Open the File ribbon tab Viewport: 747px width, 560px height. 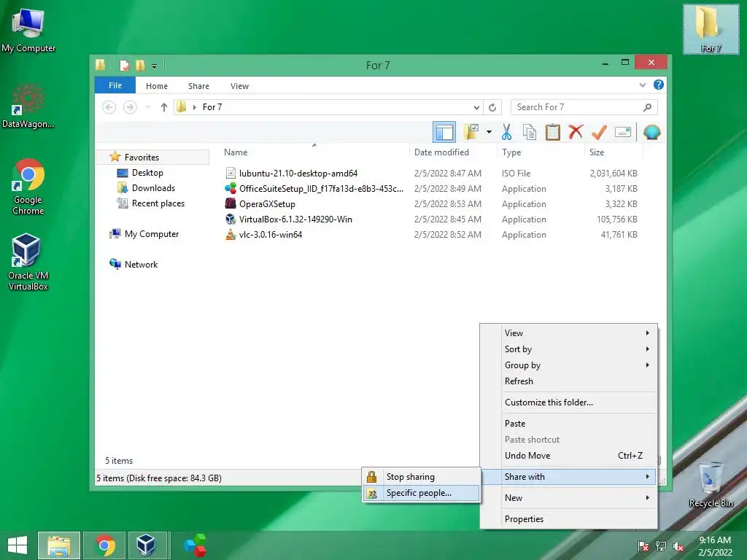[x=115, y=85]
